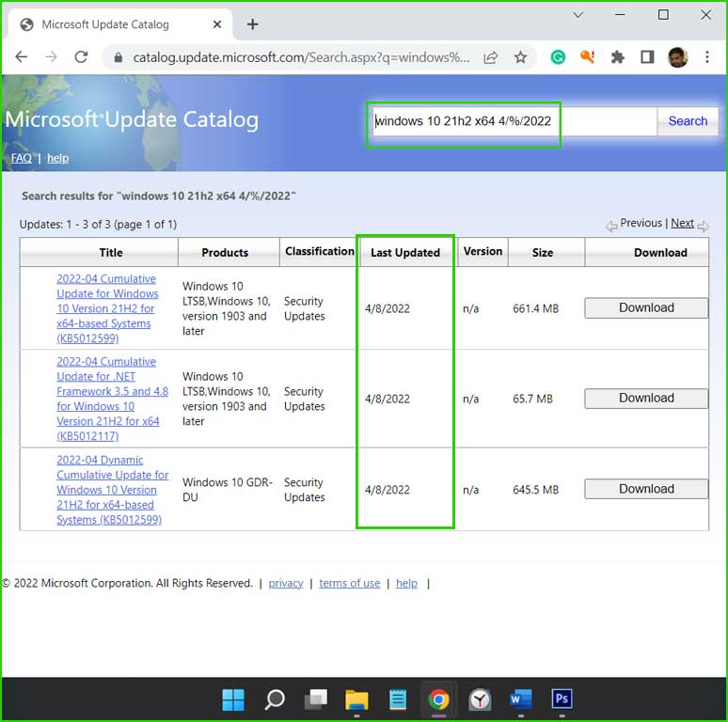Sort by Classification column header
Image resolution: width=728 pixels, height=722 pixels.
(x=320, y=252)
